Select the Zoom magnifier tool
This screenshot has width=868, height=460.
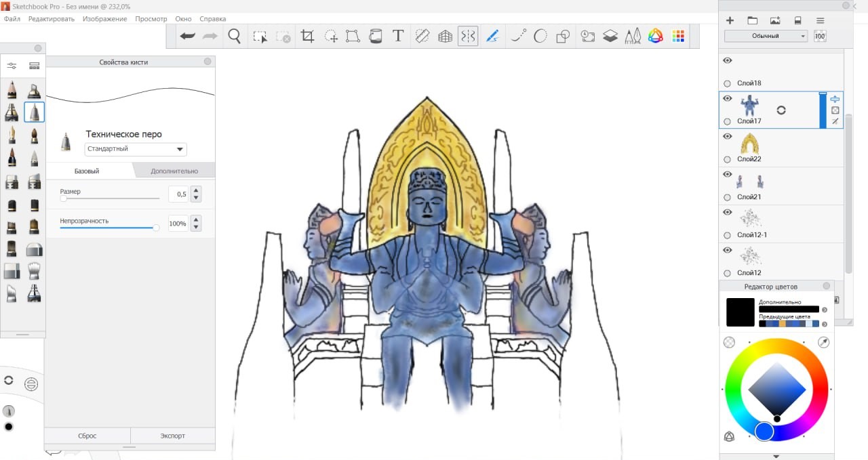[x=235, y=37]
